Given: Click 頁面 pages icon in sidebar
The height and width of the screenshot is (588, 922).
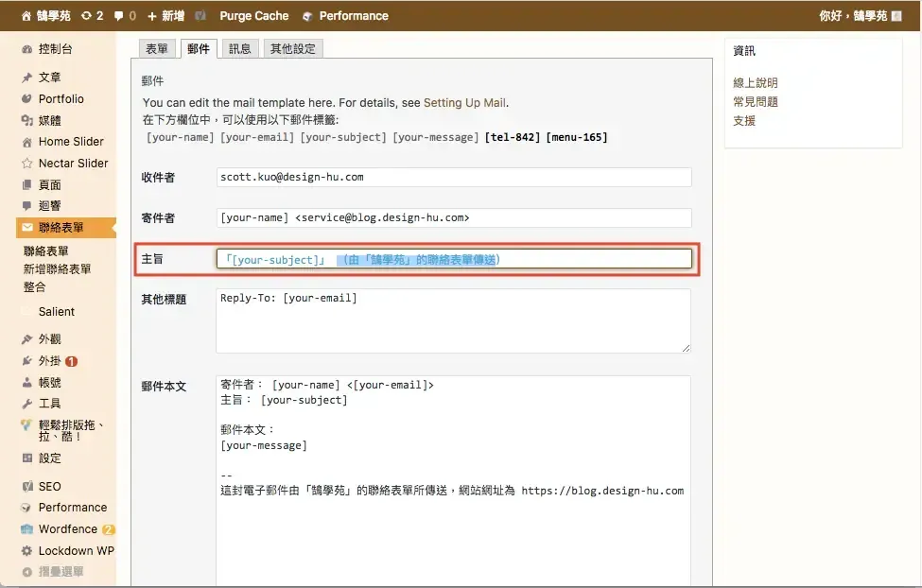Looking at the screenshot, I should click(27, 184).
